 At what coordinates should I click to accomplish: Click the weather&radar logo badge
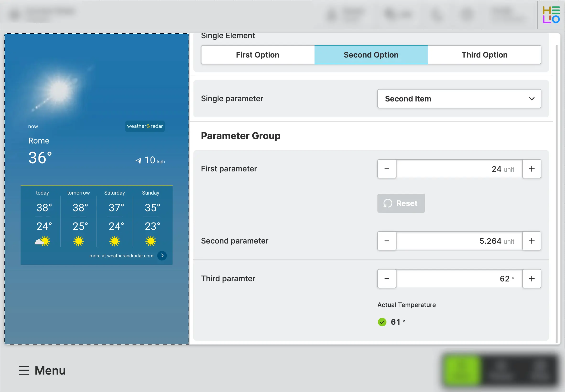pyautogui.click(x=145, y=126)
